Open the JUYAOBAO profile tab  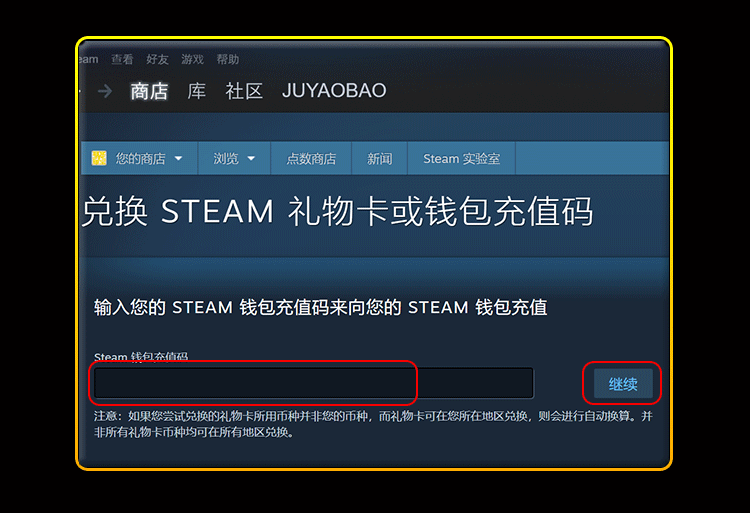(x=334, y=91)
